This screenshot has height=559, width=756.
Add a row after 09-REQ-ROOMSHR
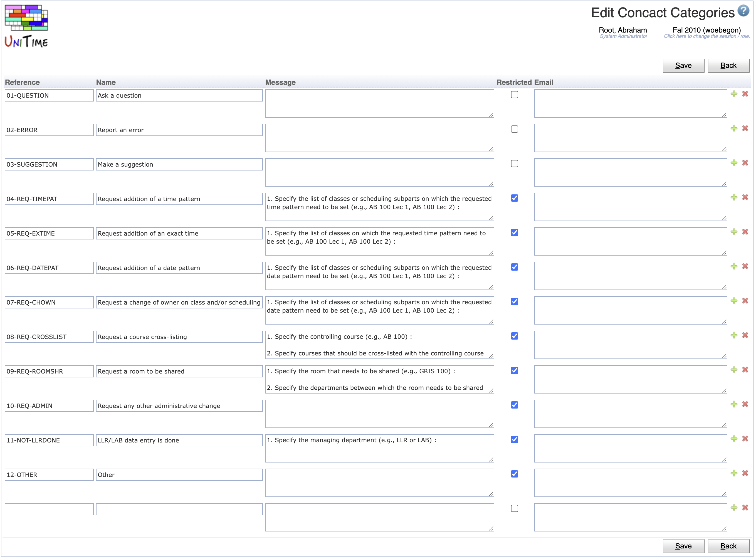coord(734,370)
